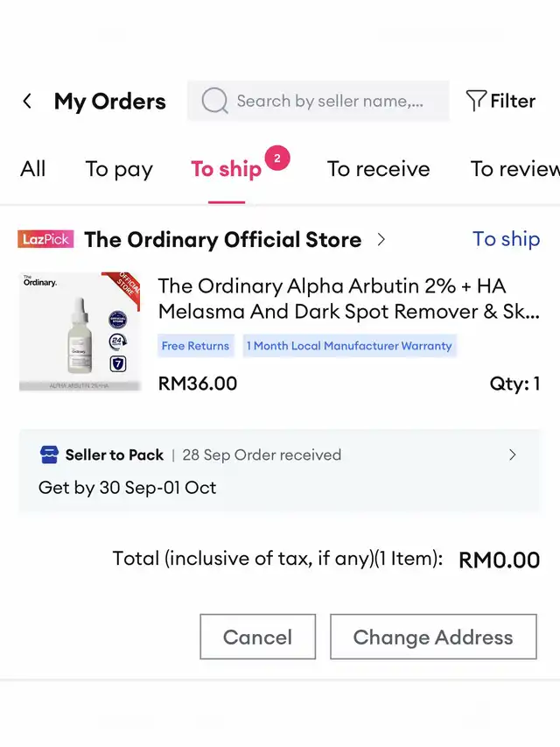Tap the back arrow beside My Orders
560x747 pixels.
(27, 102)
